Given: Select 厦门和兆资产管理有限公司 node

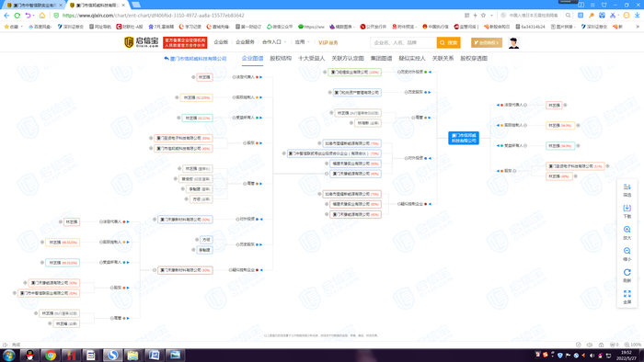Looking at the screenshot, I should click(357, 93).
